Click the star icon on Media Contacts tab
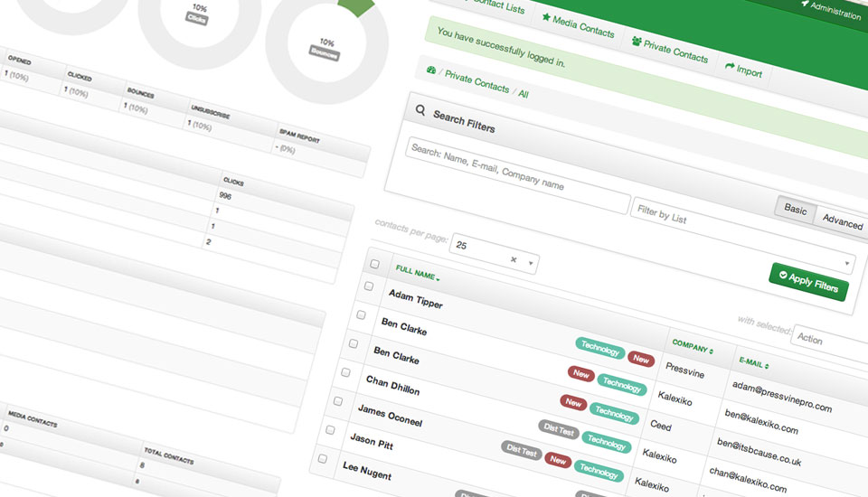The image size is (868, 497). pos(546,18)
